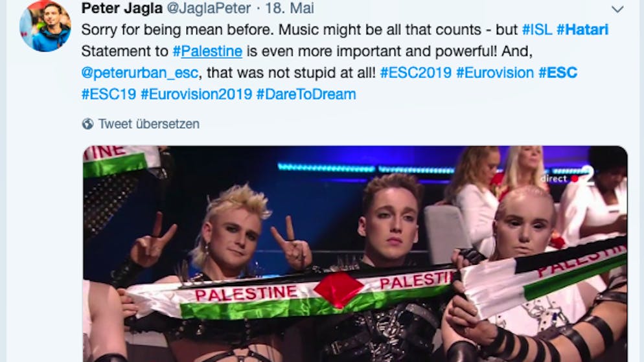Open the tweet date 18. Mai
644x362 pixels.
[290, 8]
